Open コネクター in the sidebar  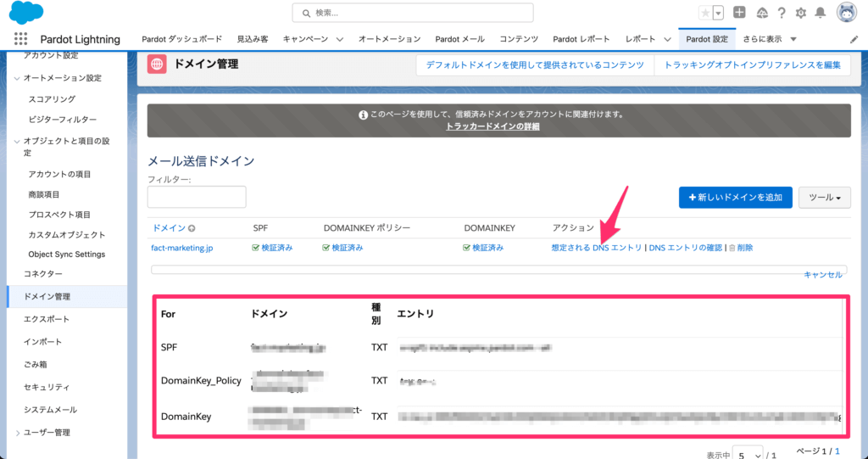click(42, 274)
